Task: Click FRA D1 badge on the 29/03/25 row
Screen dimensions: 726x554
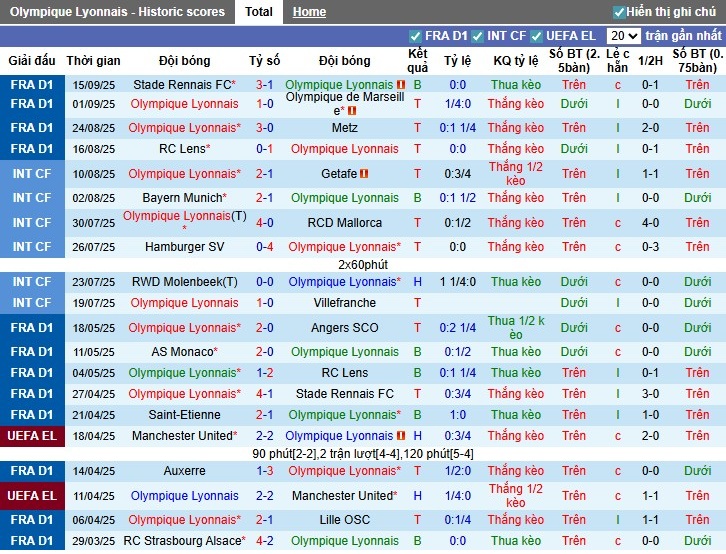Action: click(x=31, y=541)
